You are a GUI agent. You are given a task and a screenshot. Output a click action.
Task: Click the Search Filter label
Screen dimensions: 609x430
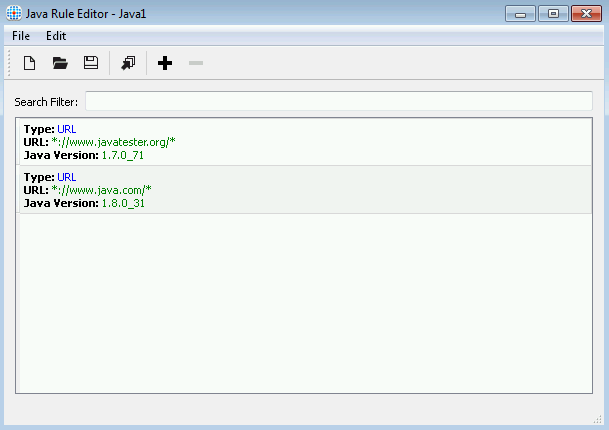(x=46, y=102)
